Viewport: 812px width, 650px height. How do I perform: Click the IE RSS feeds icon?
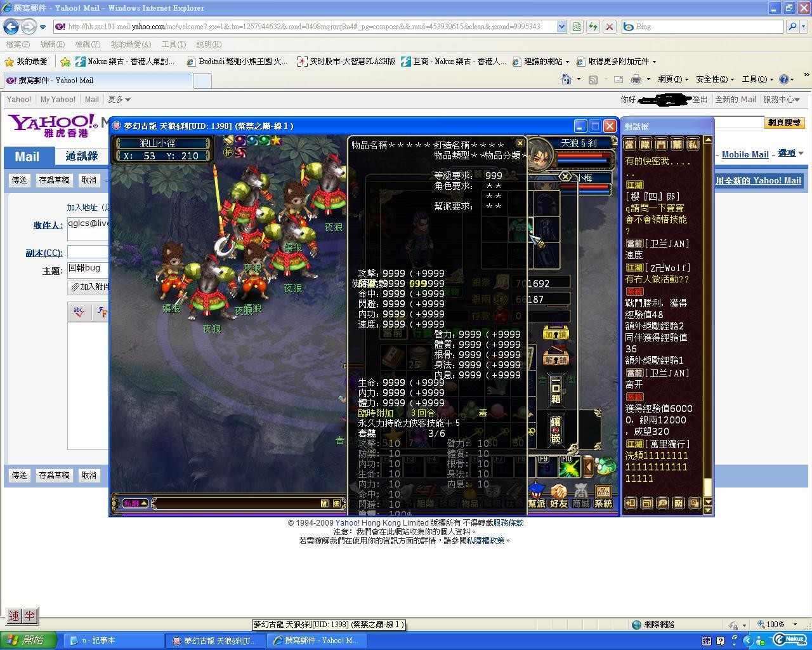(x=593, y=79)
